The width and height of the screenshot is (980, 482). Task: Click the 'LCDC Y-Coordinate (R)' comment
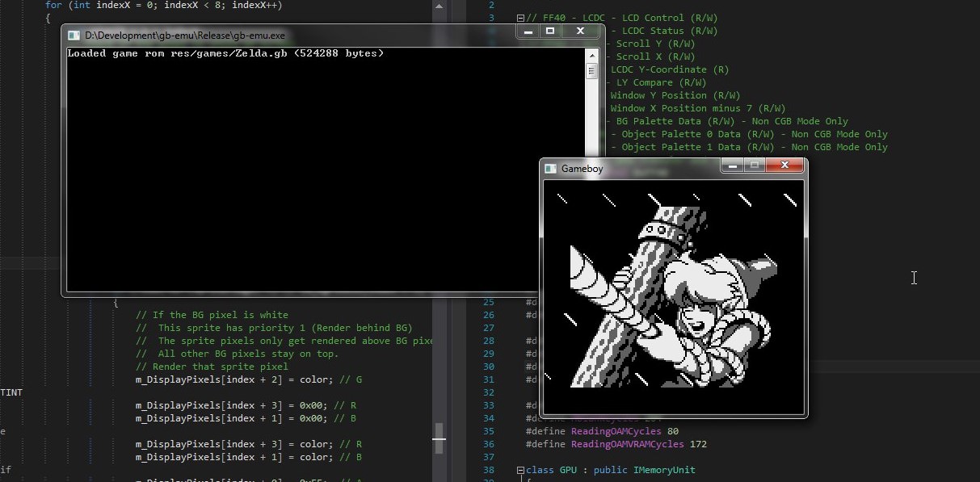(670, 69)
